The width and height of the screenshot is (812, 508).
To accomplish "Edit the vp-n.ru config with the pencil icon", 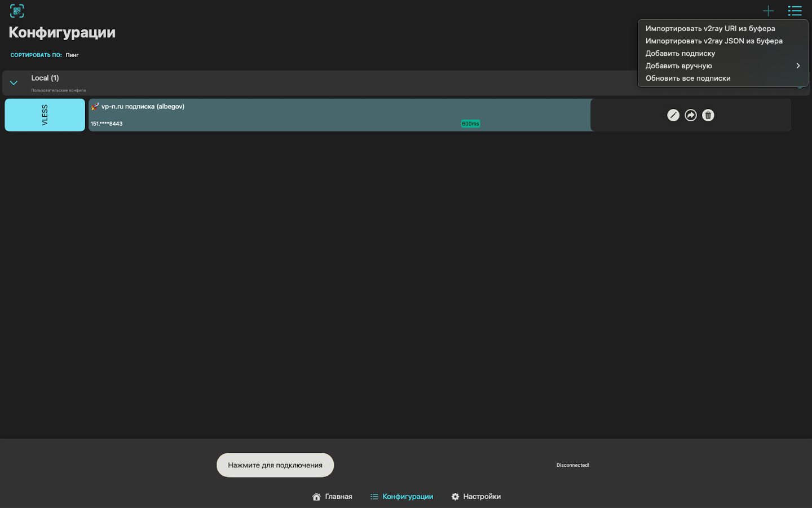I will (673, 115).
